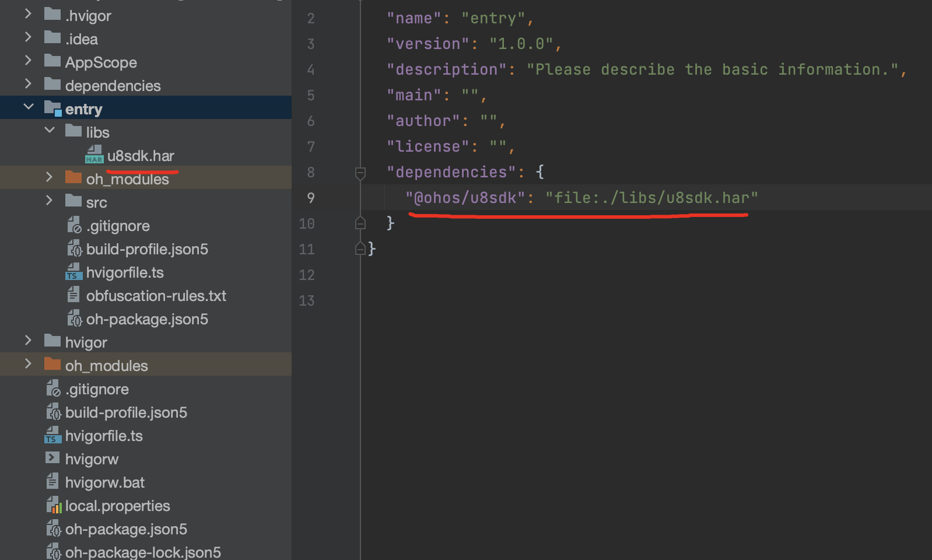
Task: Expand the .idea folder chevron
Action: tap(28, 37)
